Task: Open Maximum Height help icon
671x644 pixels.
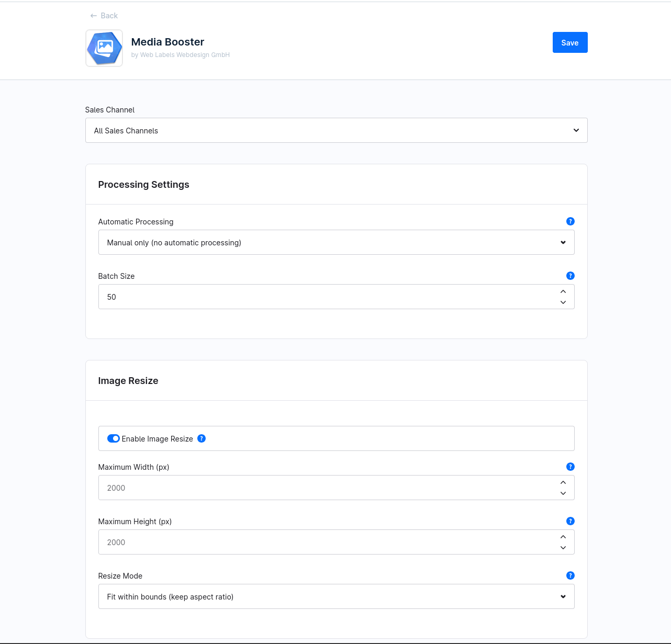Action: coord(571,521)
